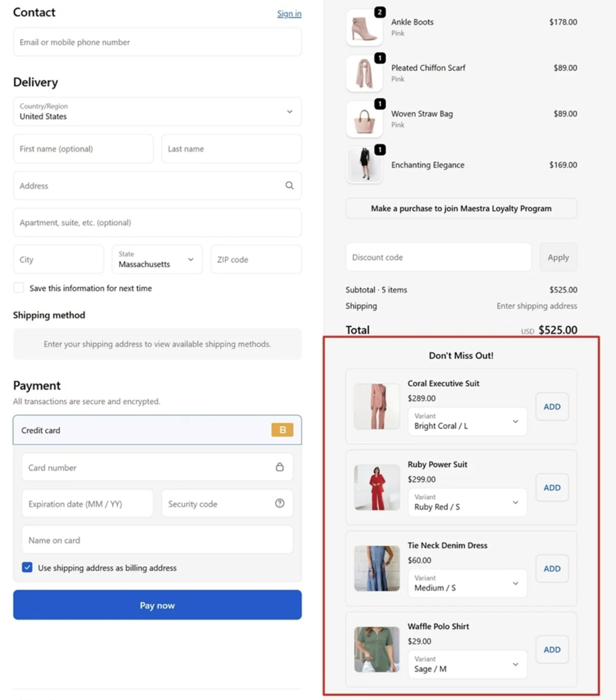The width and height of the screenshot is (616, 700).
Task: Click the help icon beside Security code
Action: tap(279, 503)
